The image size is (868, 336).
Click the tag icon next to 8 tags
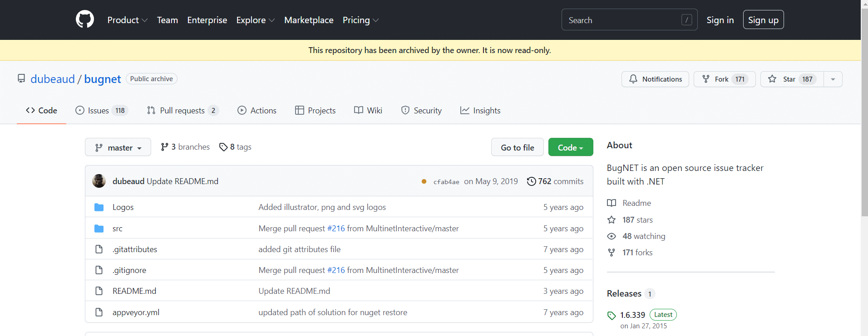223,147
